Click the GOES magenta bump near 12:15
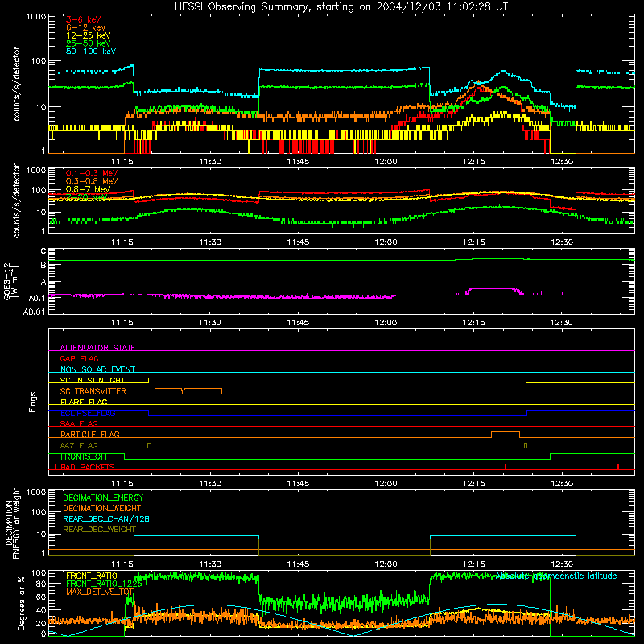 (493, 290)
